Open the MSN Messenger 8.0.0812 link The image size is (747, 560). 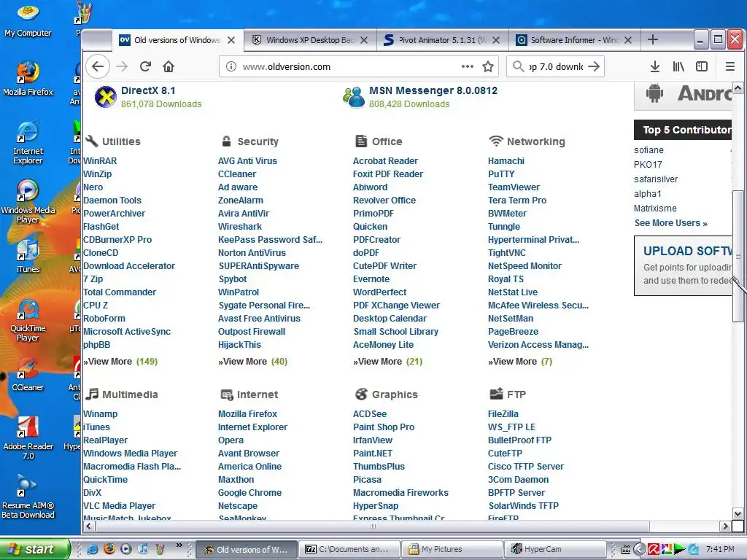433,90
